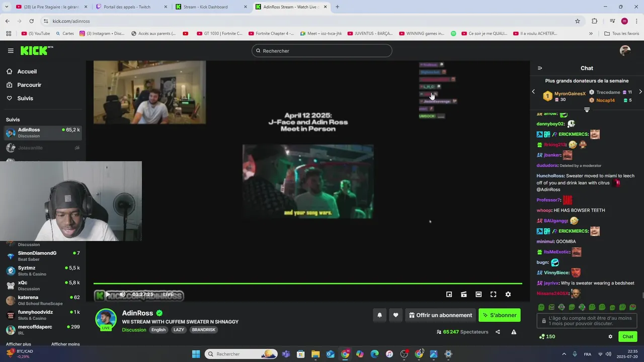Cast the stream to a device

click(464, 295)
